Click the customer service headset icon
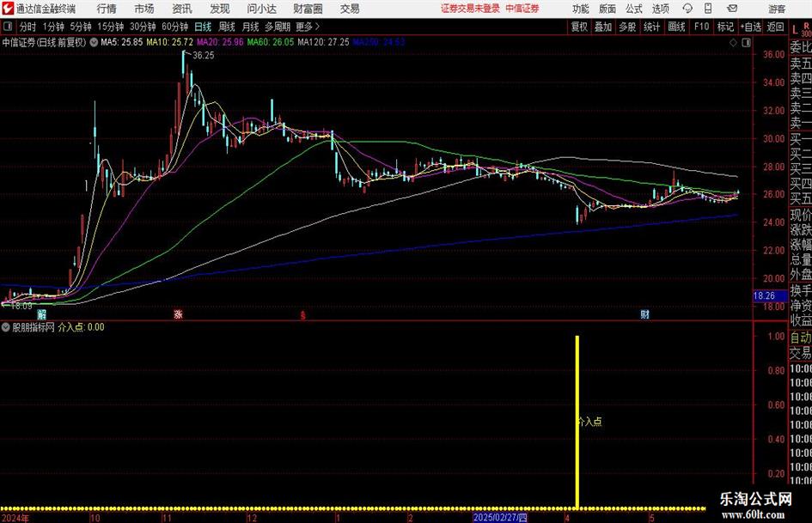This screenshot has height=523, width=812. 687,9
